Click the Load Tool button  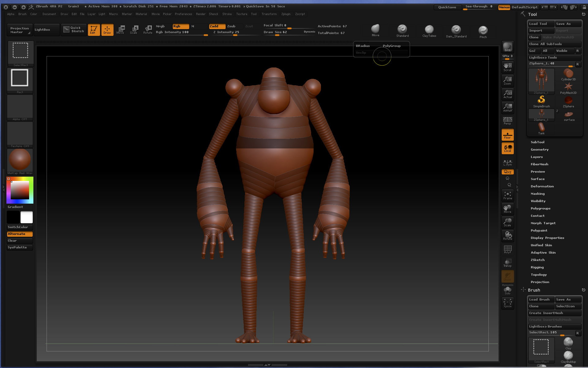541,24
